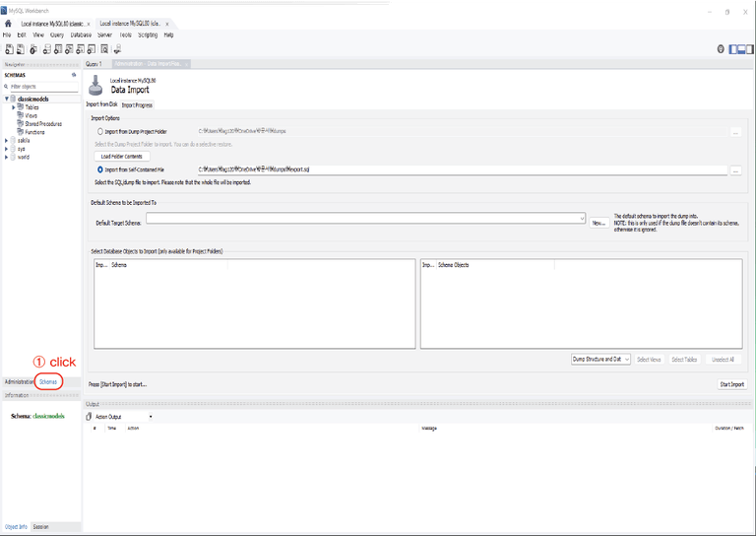Expand the sakila schema
The image size is (756, 536).
6,140
